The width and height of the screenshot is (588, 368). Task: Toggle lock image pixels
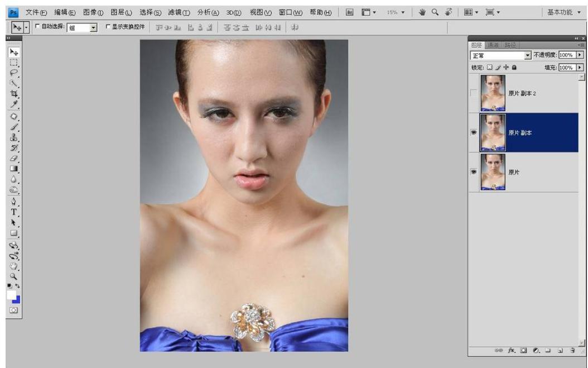pos(498,67)
